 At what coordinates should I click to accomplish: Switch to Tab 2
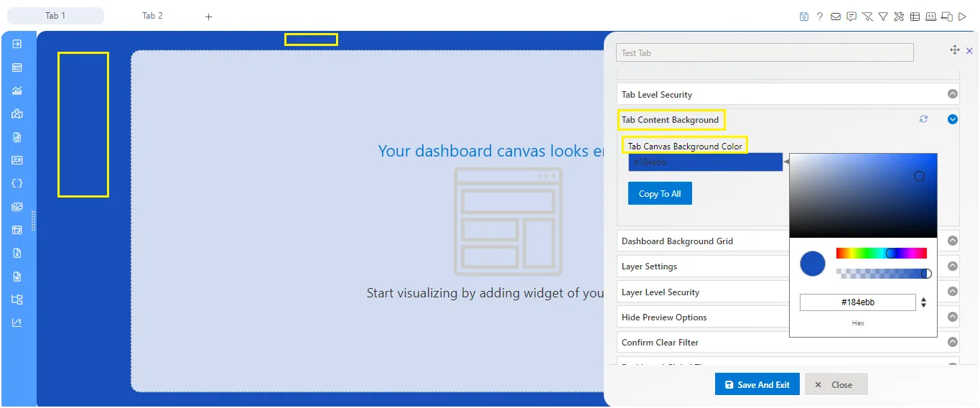(x=152, y=16)
